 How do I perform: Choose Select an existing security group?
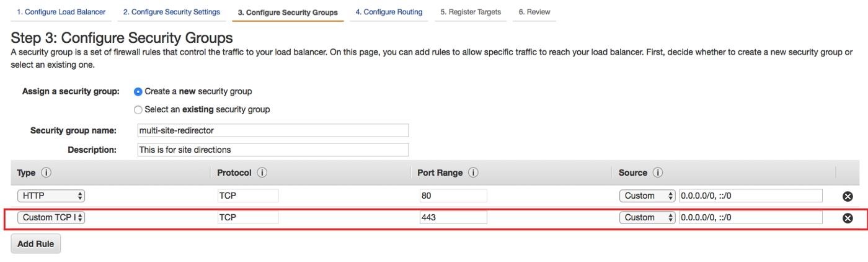pyautogui.click(x=138, y=110)
